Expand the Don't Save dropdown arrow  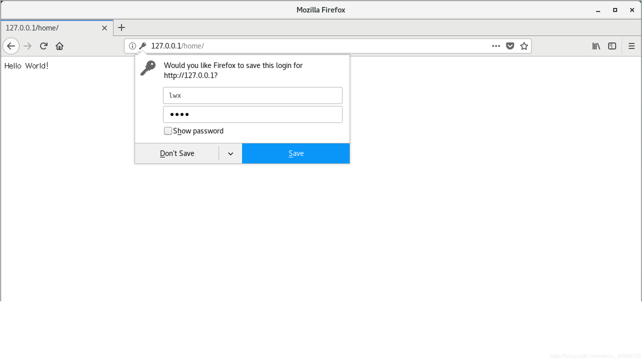point(230,154)
